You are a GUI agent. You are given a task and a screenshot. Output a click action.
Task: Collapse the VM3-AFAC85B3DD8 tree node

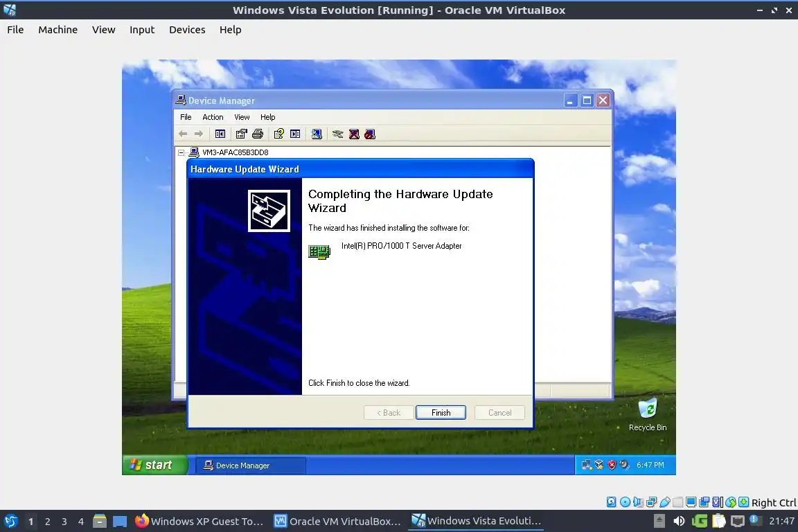pos(181,152)
